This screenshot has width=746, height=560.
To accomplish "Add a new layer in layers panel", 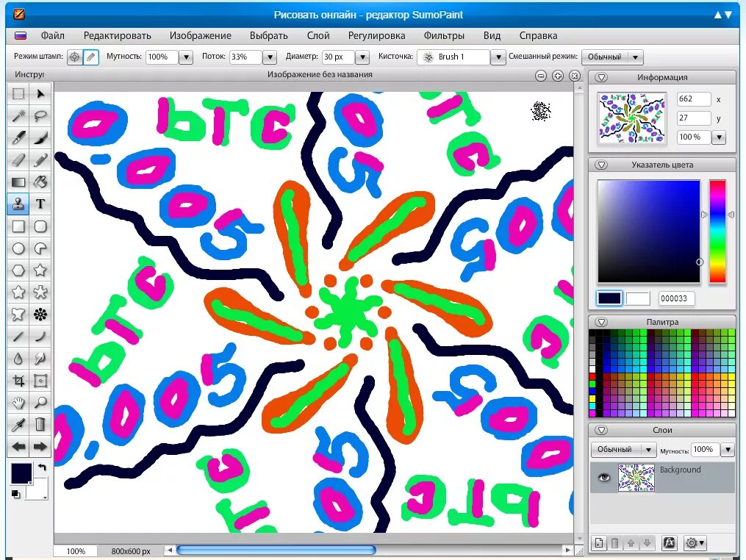I will tap(599, 542).
